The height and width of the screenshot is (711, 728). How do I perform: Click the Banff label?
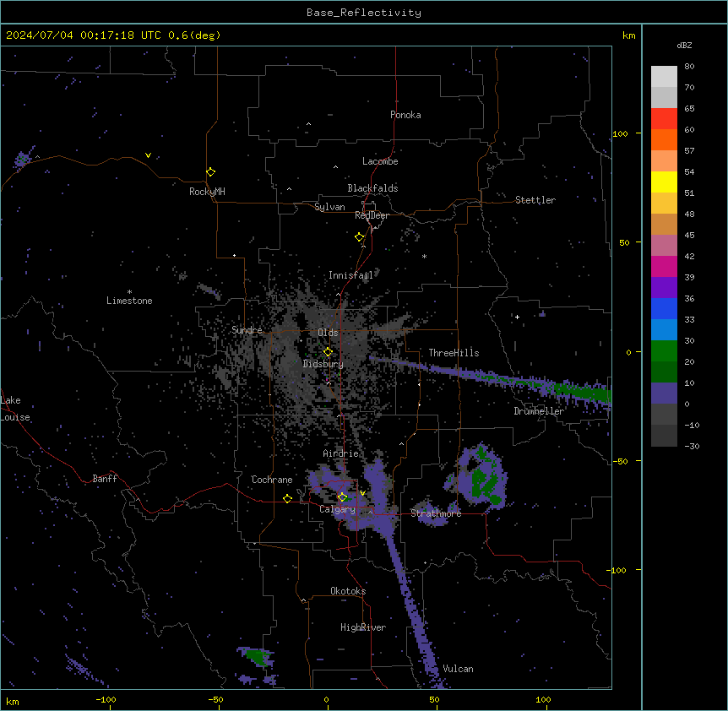coord(105,479)
